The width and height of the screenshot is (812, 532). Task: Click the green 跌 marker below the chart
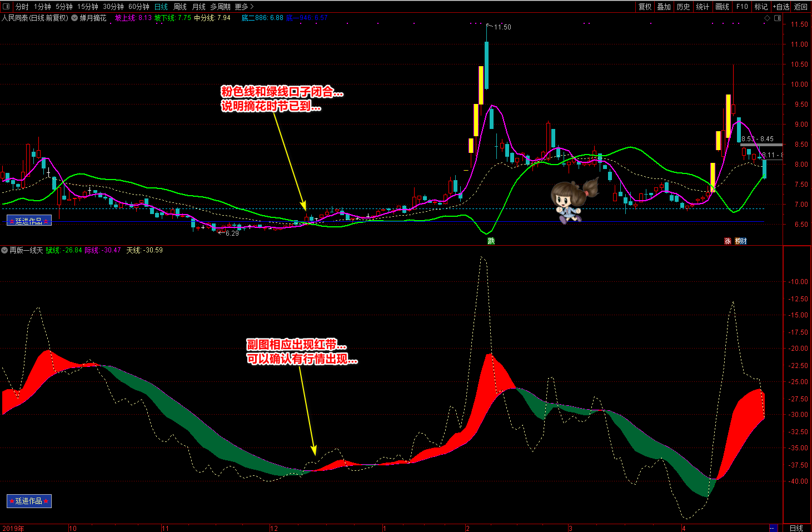pos(491,241)
